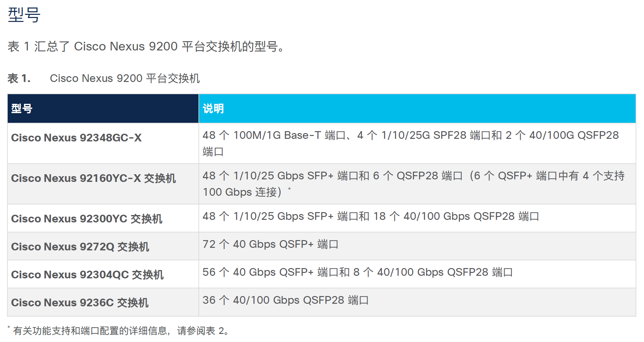Select the Cisco Nexus 9236C 交换机 cell
Viewport: 644px width, 342px height.
coord(80,302)
